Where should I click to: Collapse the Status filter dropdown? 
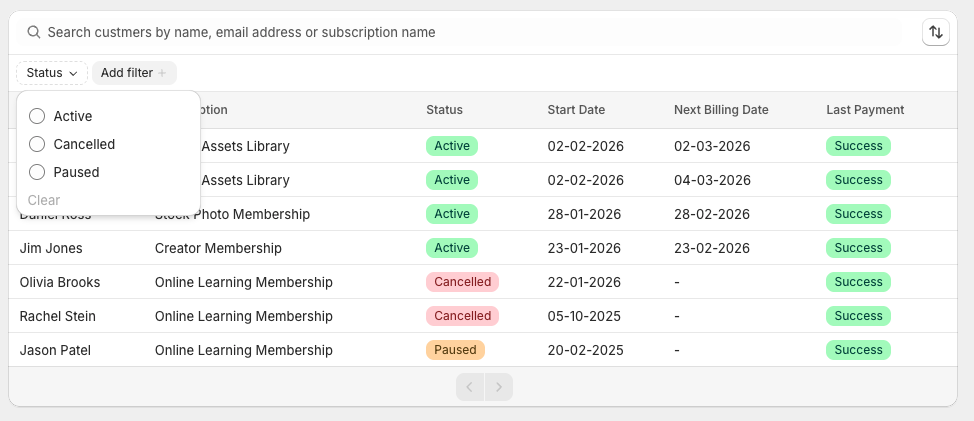pos(52,73)
